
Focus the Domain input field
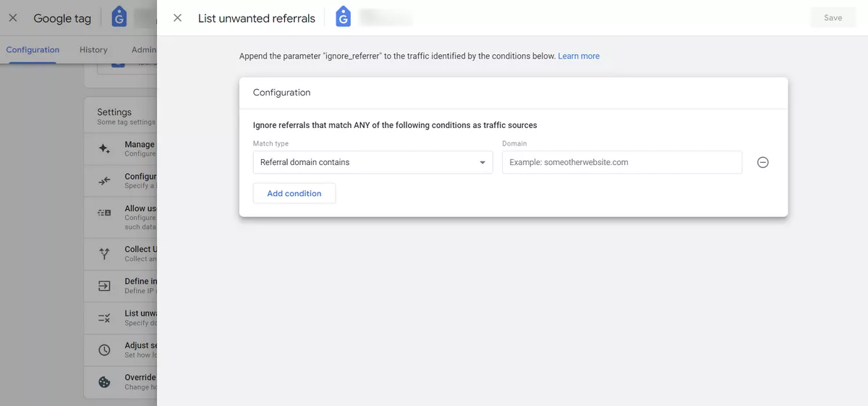pyautogui.click(x=622, y=163)
